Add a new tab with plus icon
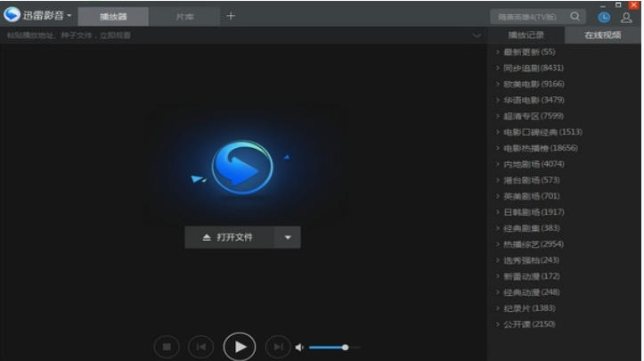 tap(231, 16)
